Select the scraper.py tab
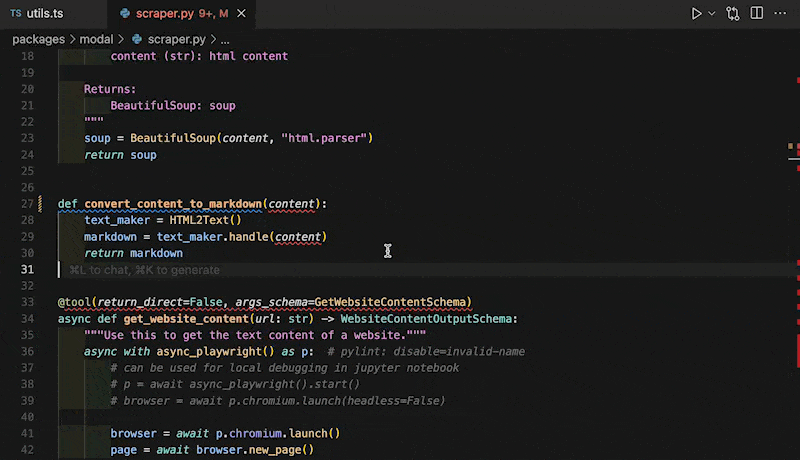This screenshot has width=800, height=460. pos(163,14)
